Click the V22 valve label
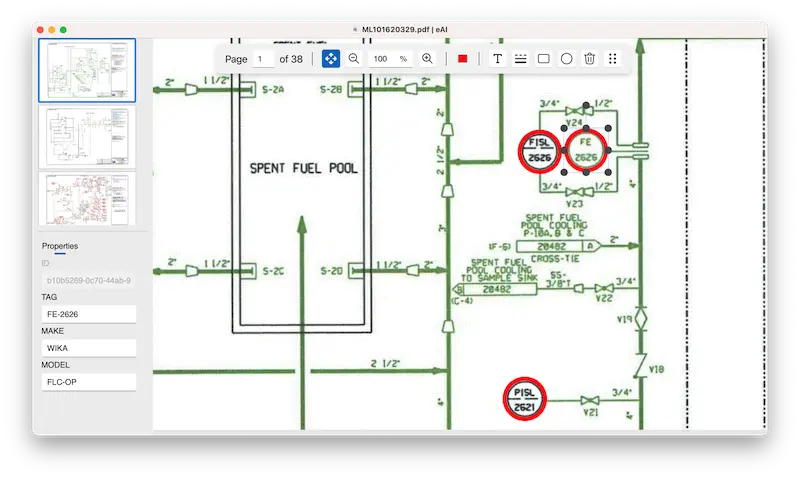 (604, 298)
